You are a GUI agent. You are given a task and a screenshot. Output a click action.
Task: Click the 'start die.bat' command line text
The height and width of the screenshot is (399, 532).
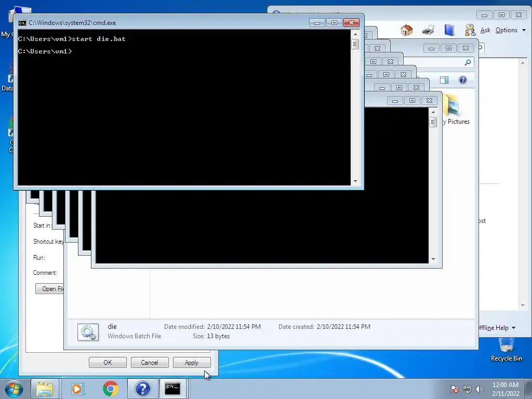tap(99, 38)
